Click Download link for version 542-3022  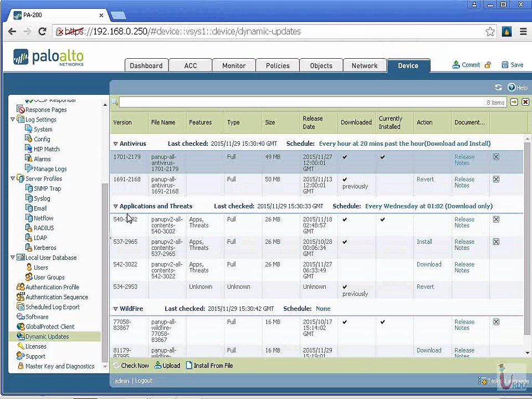click(x=429, y=264)
